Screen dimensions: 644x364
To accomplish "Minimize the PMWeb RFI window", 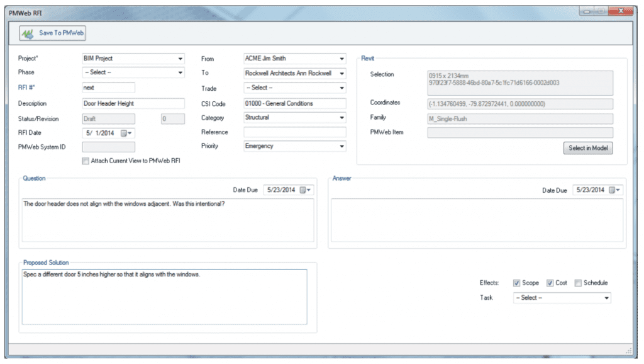I will coord(587,11).
